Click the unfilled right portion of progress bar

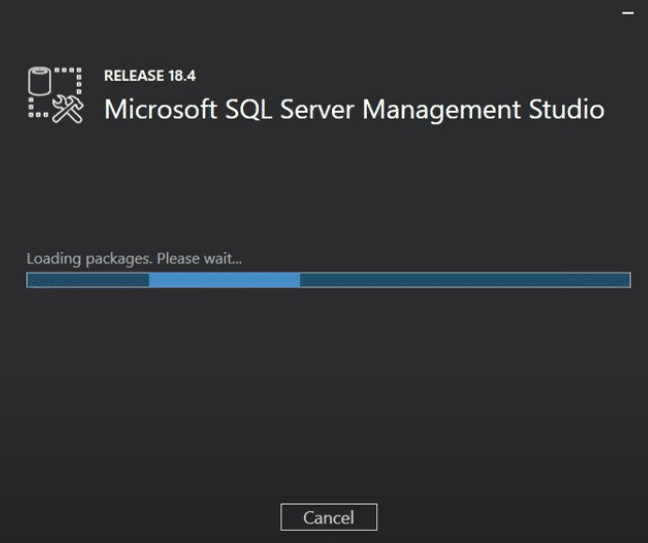464,280
